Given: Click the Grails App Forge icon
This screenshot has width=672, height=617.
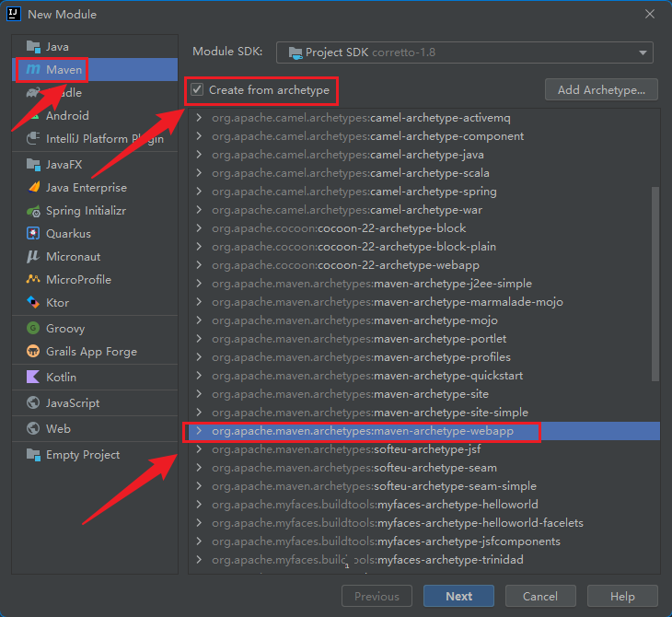Looking at the screenshot, I should [33, 352].
